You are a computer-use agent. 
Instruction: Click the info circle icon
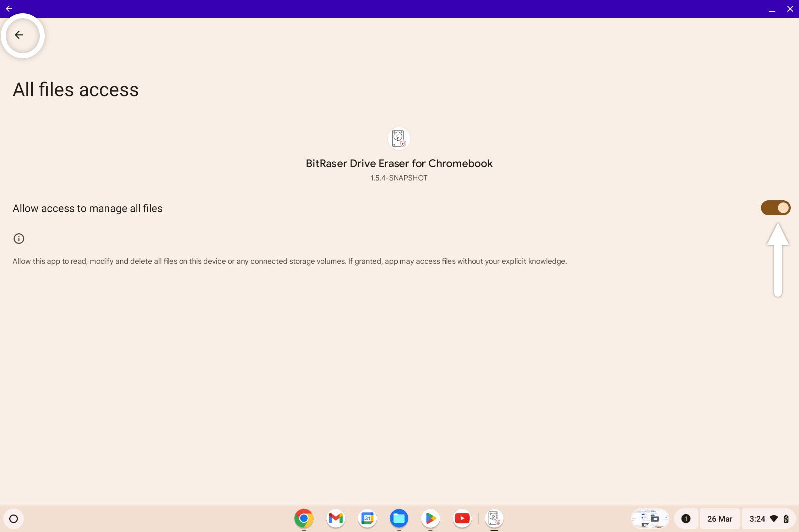coord(19,238)
